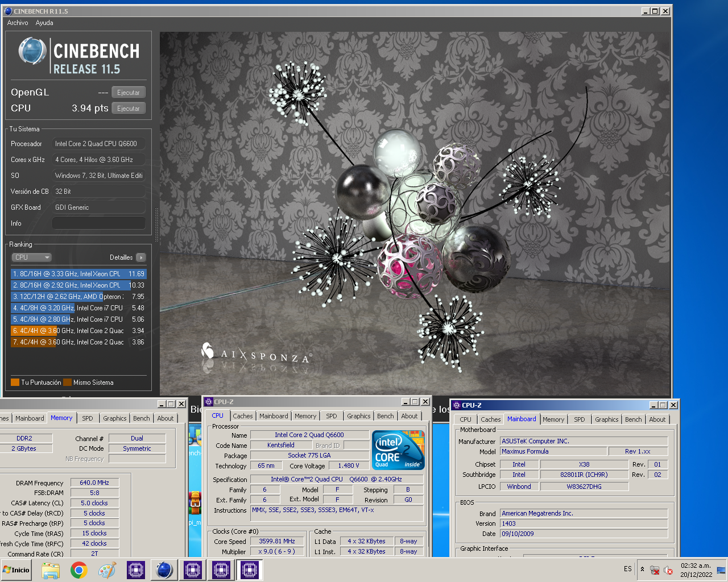Click the Intel Core 2 Quad logo badge
728x582 pixels.
399,450
